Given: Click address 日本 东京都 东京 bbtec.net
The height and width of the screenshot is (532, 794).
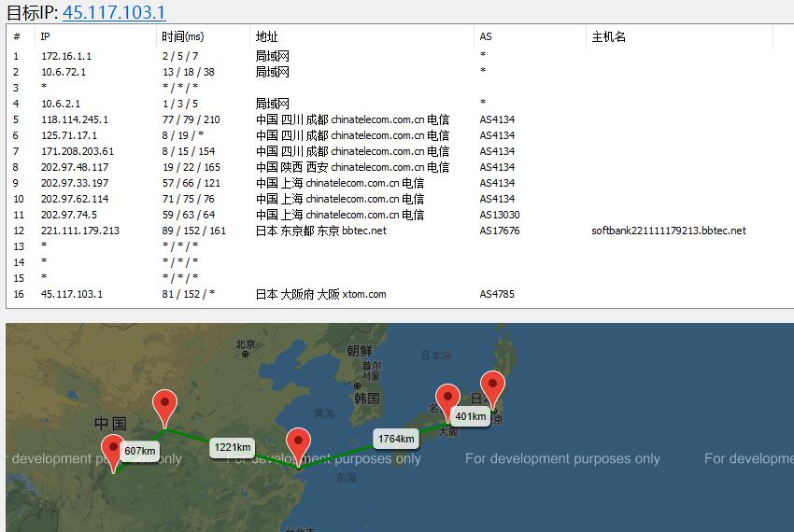Looking at the screenshot, I should click(x=321, y=231).
